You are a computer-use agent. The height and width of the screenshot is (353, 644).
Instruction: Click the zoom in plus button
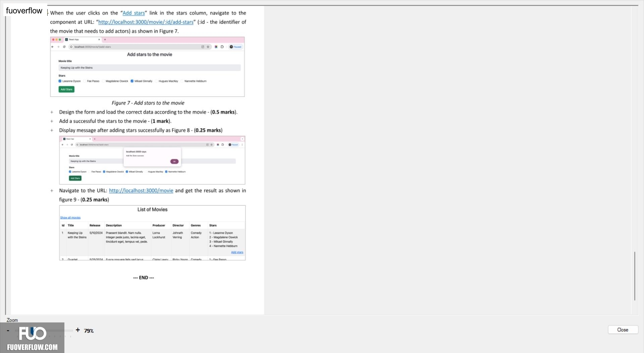78,330
